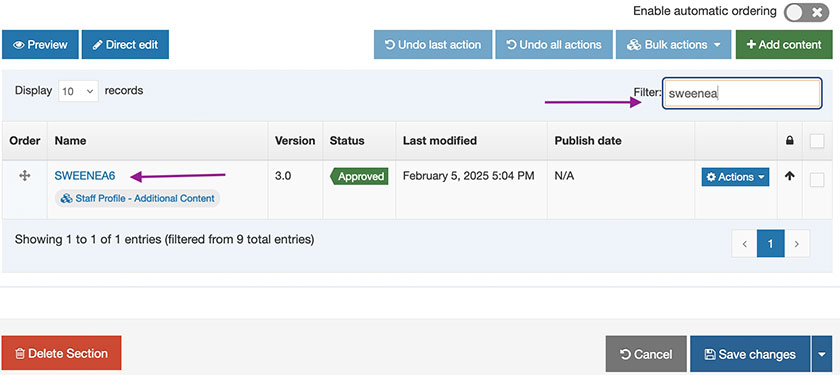This screenshot has width=840, height=375.
Task: Open the SWEENEA6 content link
Action: [x=85, y=176]
